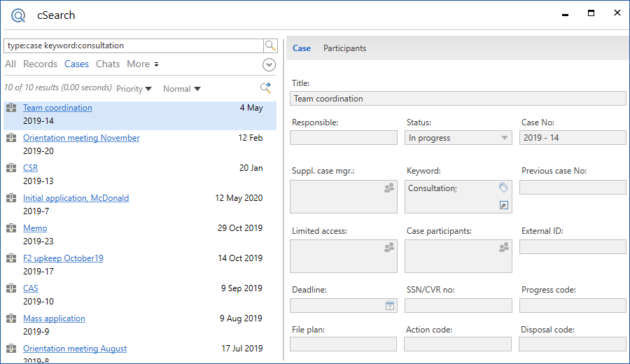This screenshot has height=364, width=630.
Task: Click Suppl. case mgr. people icon
Action: tap(388, 188)
